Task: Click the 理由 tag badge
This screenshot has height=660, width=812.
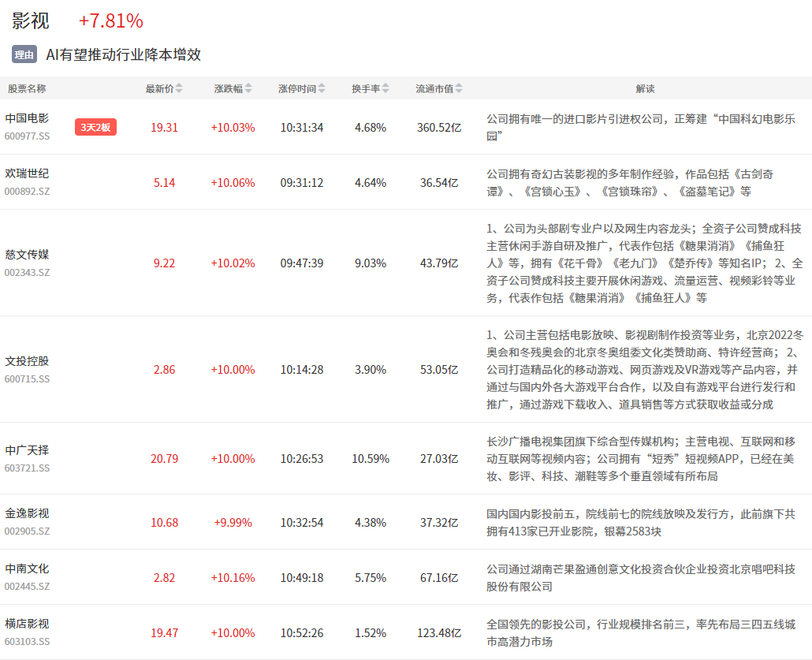Action: [24, 54]
